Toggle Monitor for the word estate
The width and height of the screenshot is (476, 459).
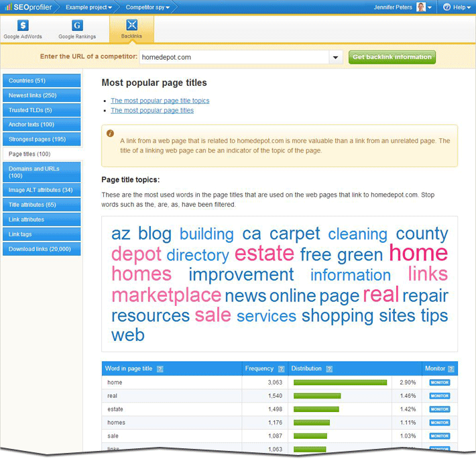point(439,409)
